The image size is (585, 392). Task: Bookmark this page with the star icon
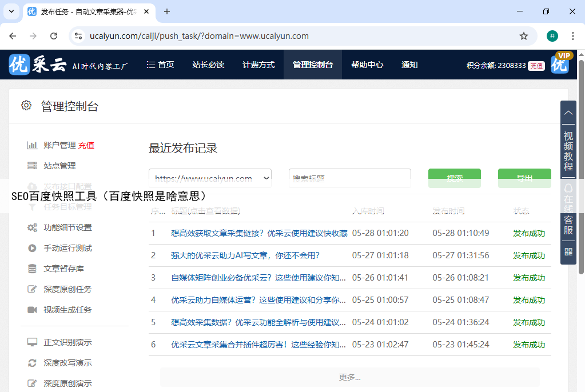point(523,36)
